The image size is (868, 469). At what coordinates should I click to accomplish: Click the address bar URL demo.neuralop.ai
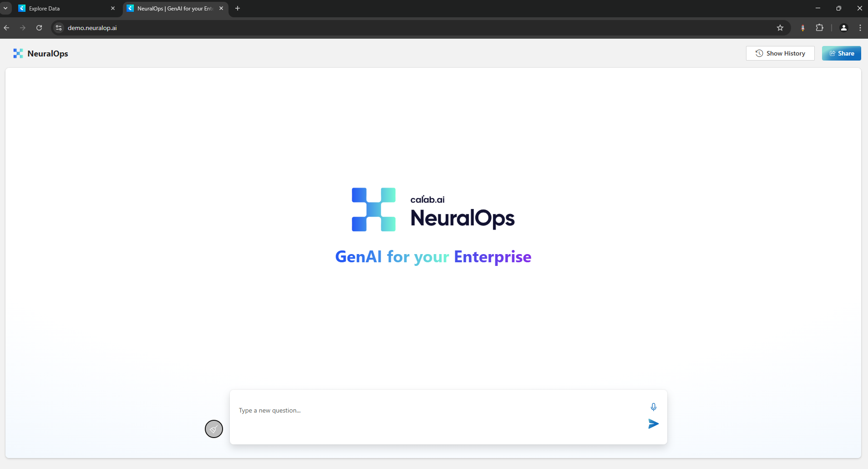tap(92, 28)
